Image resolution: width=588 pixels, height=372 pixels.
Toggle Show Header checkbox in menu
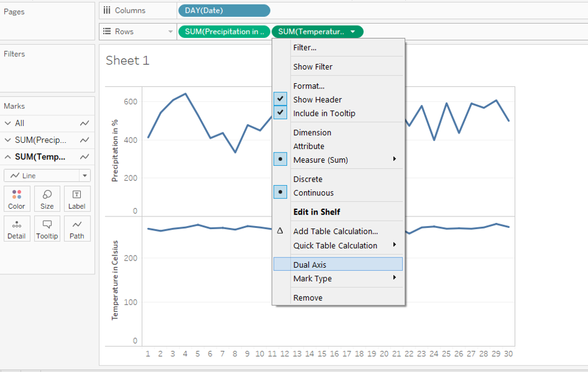[280, 99]
